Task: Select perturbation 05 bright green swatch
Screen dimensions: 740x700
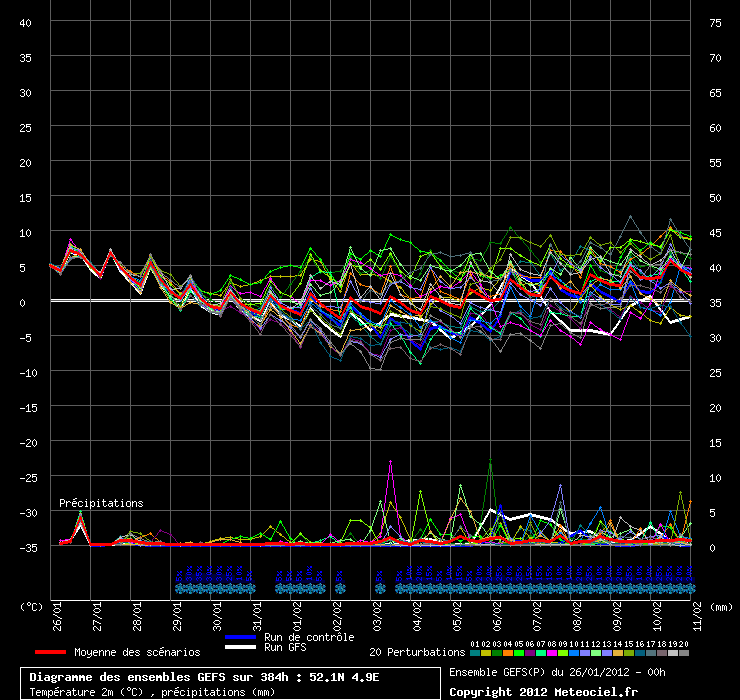Action: click(x=519, y=653)
